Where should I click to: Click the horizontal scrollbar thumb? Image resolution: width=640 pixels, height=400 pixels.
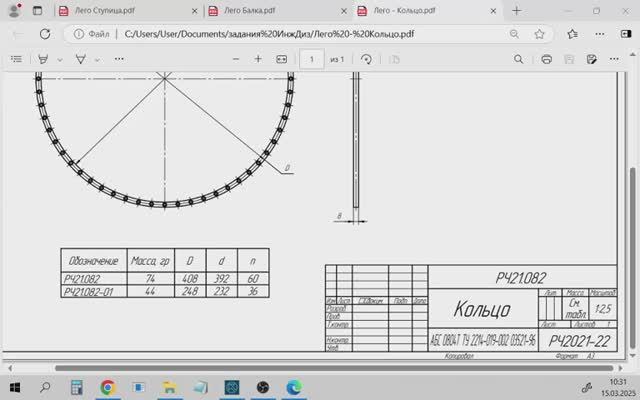pos(334,368)
